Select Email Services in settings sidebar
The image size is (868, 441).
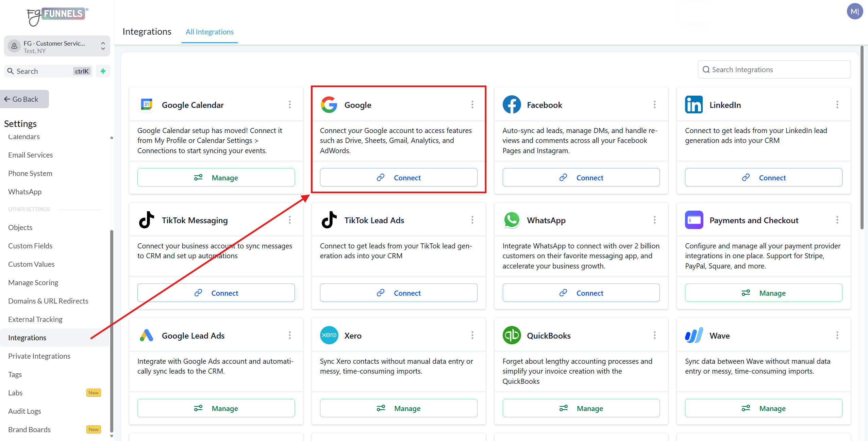pos(30,155)
